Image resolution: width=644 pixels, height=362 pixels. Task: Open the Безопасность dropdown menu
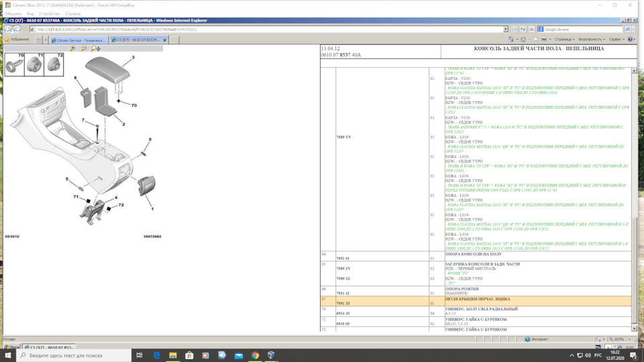click(x=592, y=40)
